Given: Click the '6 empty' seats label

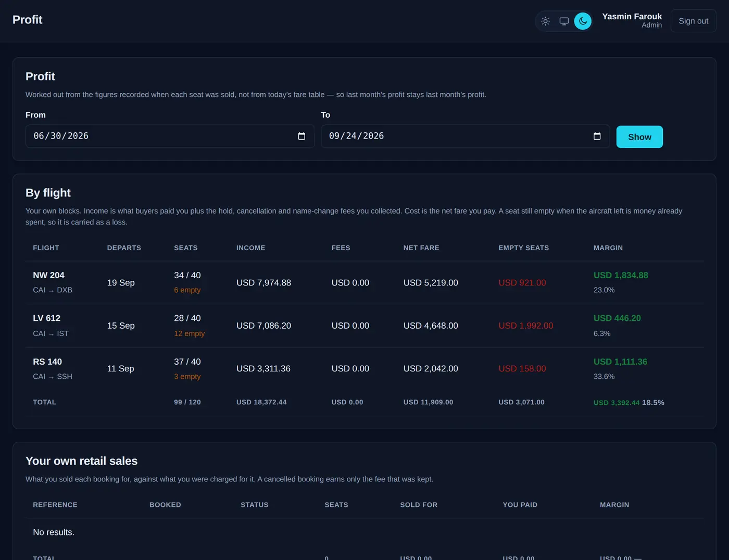Looking at the screenshot, I should click(x=187, y=290).
